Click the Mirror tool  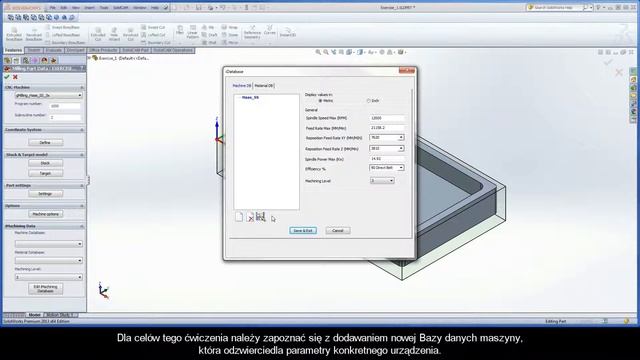[230, 42]
